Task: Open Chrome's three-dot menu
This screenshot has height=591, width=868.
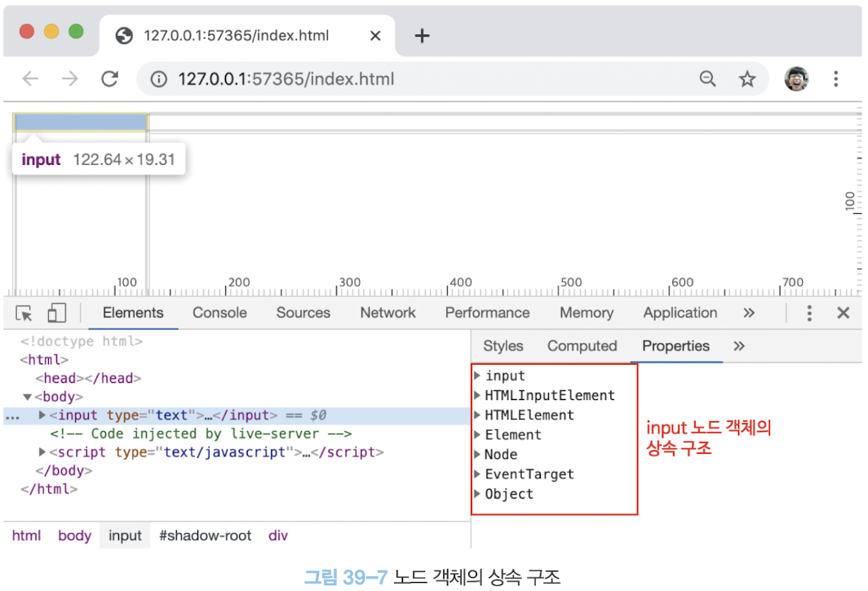Action: (x=836, y=78)
